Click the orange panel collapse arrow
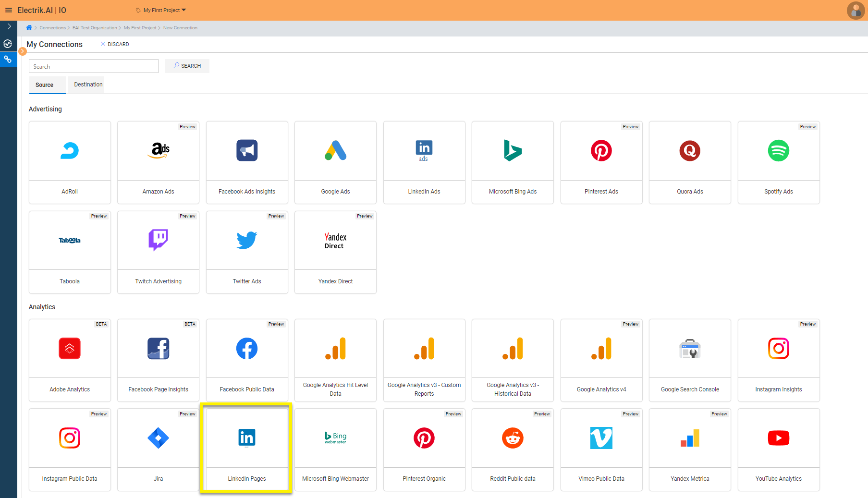868x498 pixels. pyautogui.click(x=22, y=51)
